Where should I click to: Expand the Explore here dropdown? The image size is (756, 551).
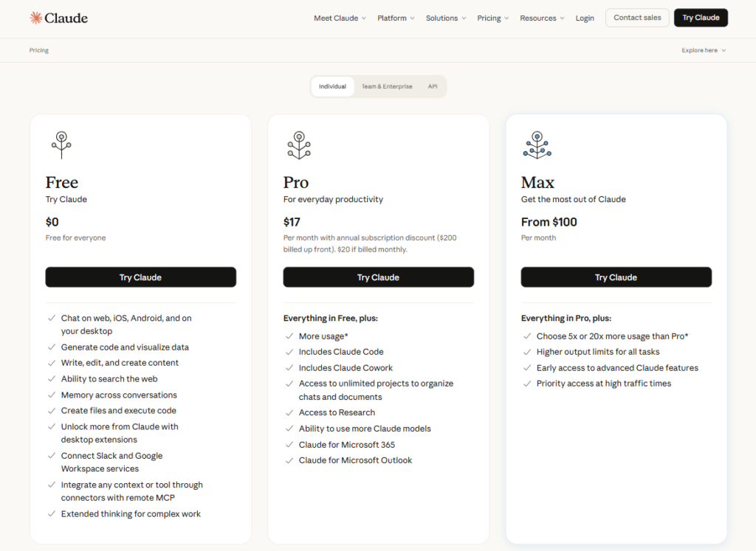[704, 50]
